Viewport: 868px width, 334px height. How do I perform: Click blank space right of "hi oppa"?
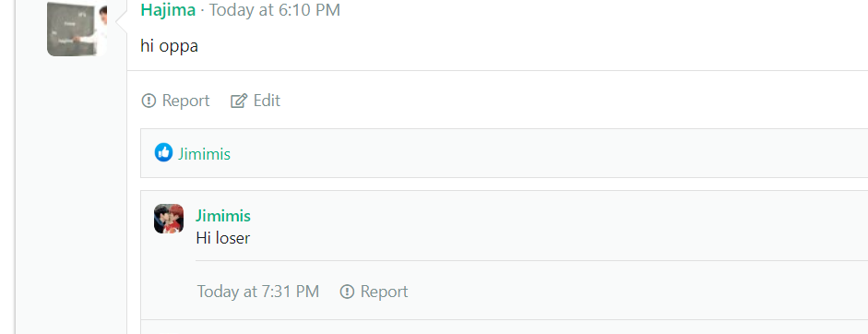tap(531, 46)
